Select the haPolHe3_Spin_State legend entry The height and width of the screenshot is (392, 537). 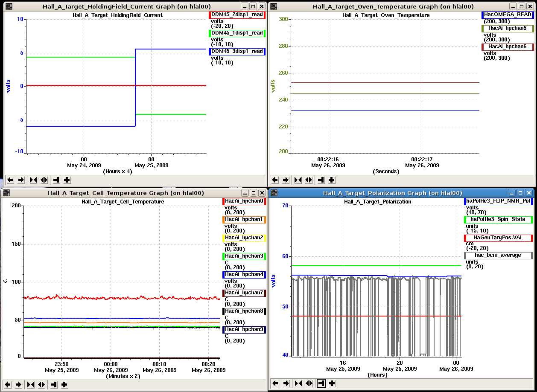tap(498, 220)
